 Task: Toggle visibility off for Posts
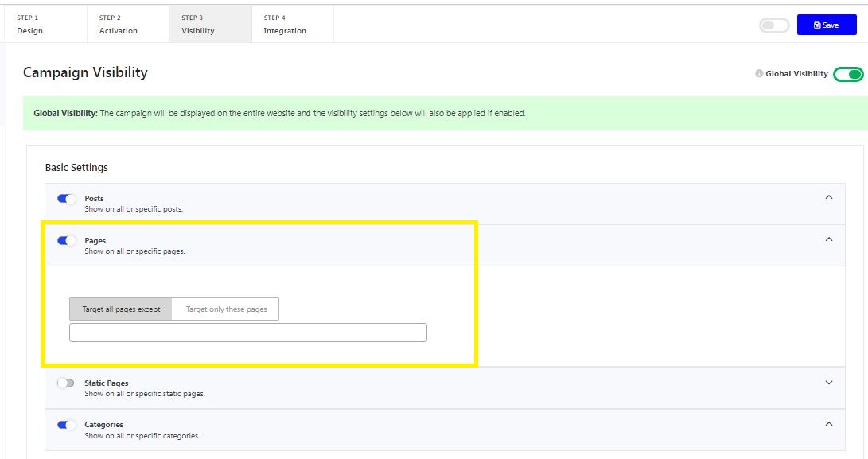[x=66, y=198]
